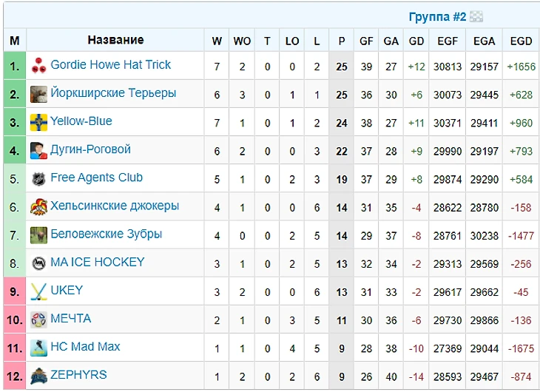The width and height of the screenshot is (540, 392).
Task: Open the Gordie Howe Hat Trick team link
Action: 110,65
